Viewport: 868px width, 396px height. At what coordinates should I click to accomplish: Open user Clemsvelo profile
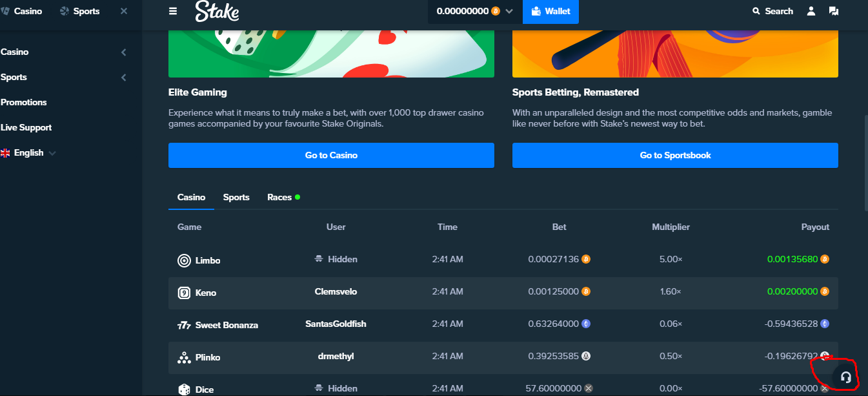[x=336, y=291]
